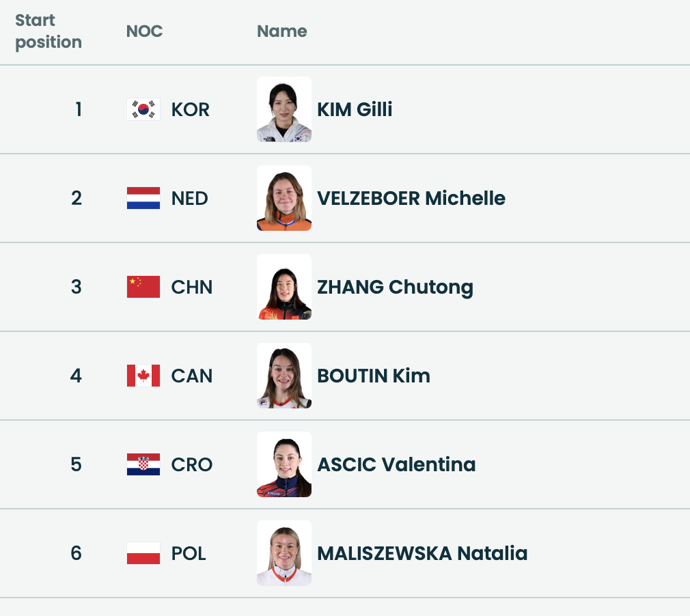The image size is (690, 616).
Task: Click the Start position column header
Action: point(49,31)
